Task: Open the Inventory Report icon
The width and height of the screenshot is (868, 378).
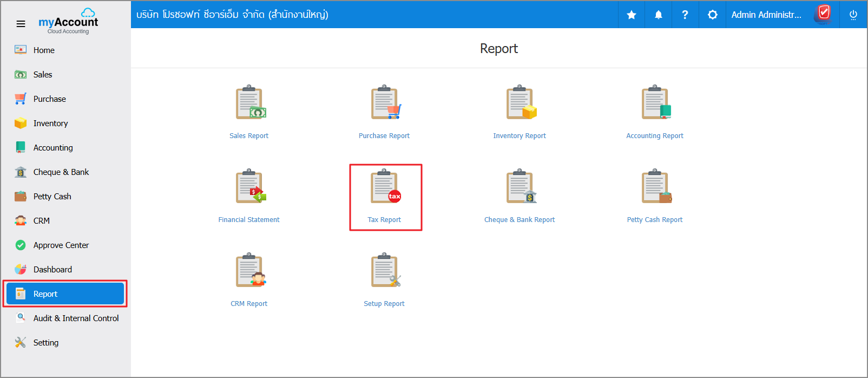Action: click(x=520, y=102)
